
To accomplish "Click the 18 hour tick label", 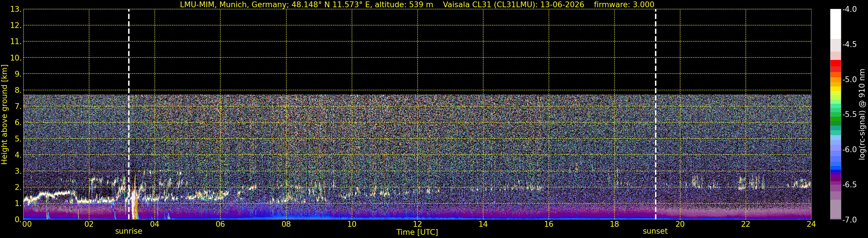I will point(614,224).
